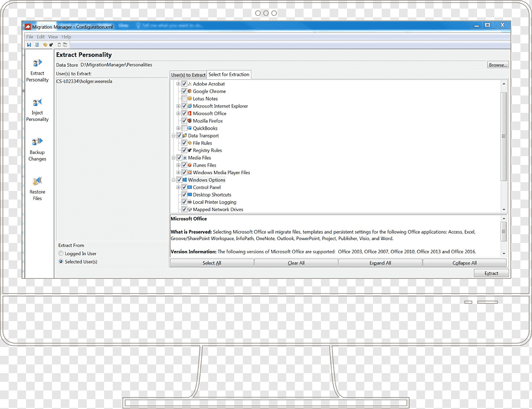Viewport: 532px width, 409px height.
Task: Click the Data Store path field
Action: [282, 65]
